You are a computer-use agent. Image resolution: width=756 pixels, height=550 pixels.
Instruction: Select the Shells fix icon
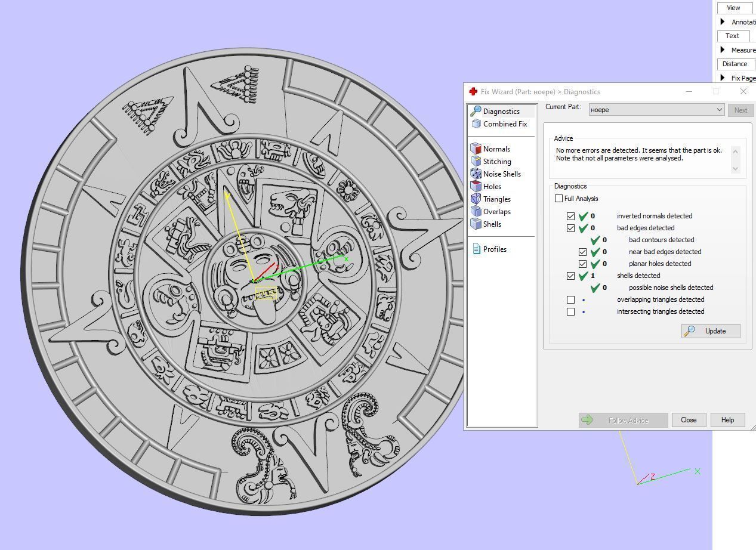(x=476, y=224)
